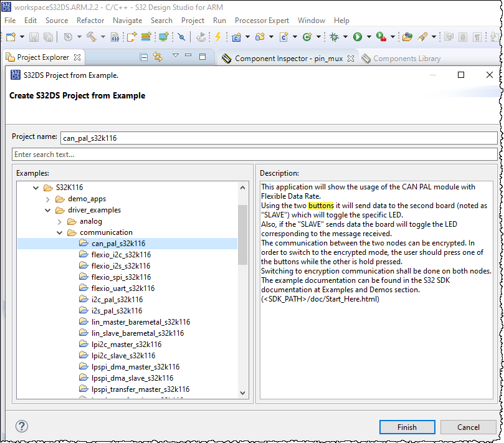The image size is (504, 443).
Task: Open the New wizard dropdown arrow
Action: tap(22, 37)
